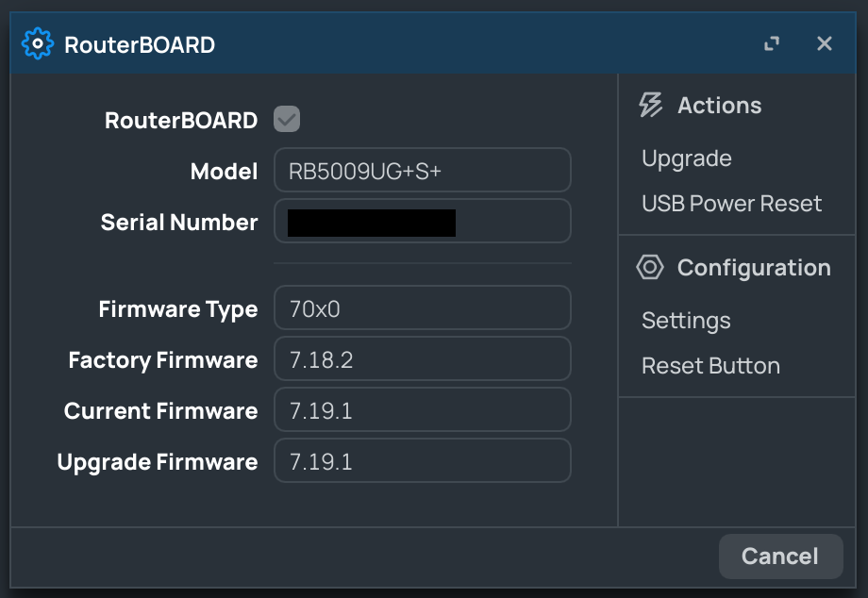Open Reset Button configuration

(x=710, y=366)
